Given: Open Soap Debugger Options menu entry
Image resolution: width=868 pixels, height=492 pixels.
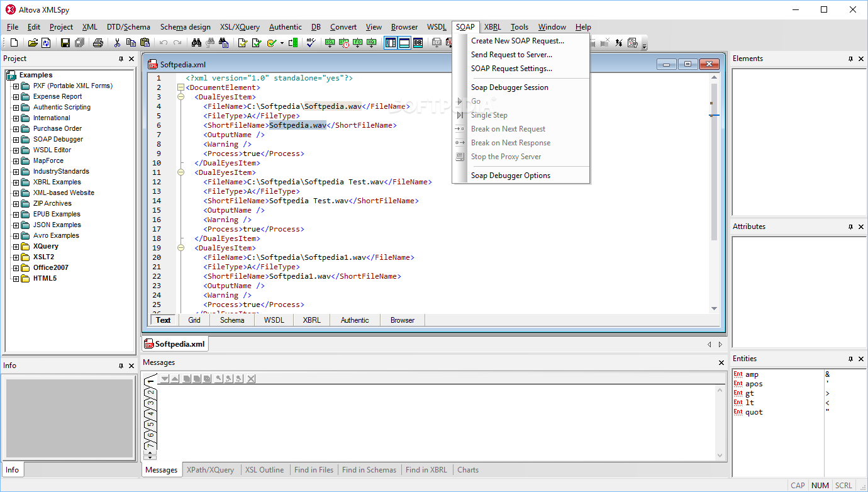Looking at the screenshot, I should (521, 176).
